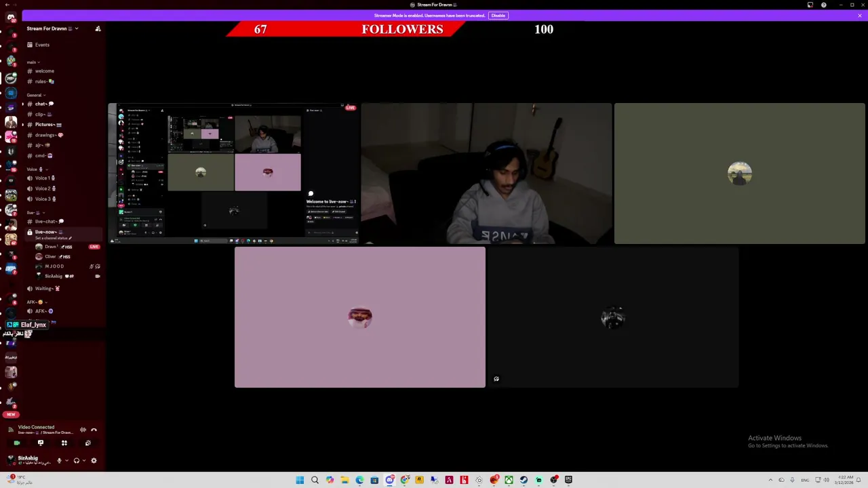Screen dimensions: 868x488
Task: Open Epic Games launcher taskbar icon
Action: tap(568, 480)
